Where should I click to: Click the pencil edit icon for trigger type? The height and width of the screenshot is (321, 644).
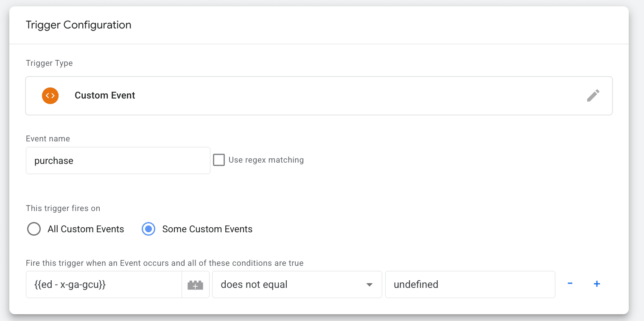(593, 96)
